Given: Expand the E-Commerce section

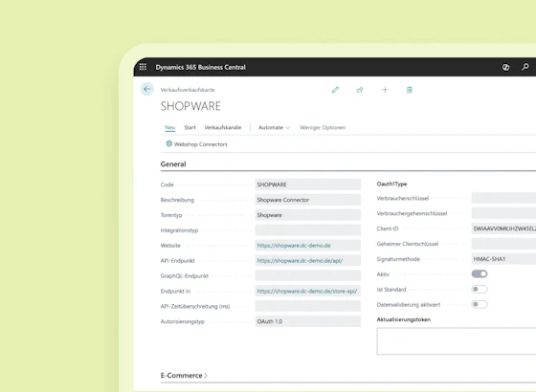Looking at the screenshot, I should [184, 375].
